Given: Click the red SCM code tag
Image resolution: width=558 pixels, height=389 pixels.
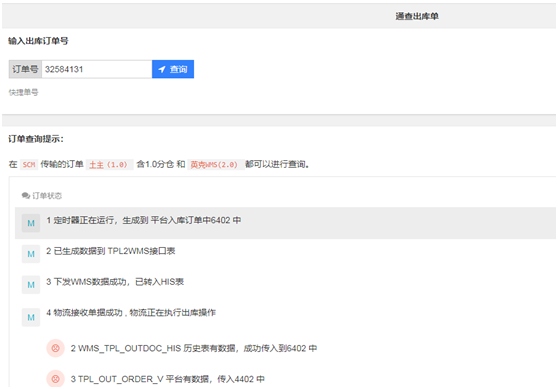Looking at the screenshot, I should [29, 164].
